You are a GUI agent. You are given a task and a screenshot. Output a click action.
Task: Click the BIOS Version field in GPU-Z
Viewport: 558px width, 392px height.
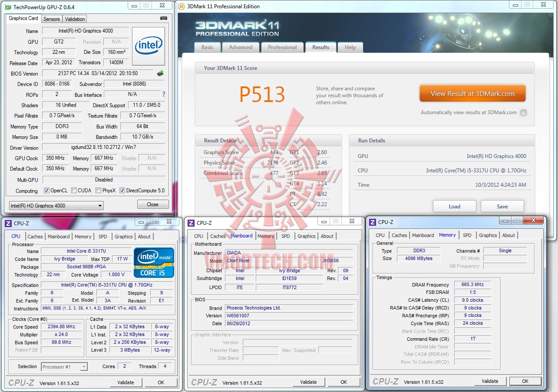[x=98, y=73]
